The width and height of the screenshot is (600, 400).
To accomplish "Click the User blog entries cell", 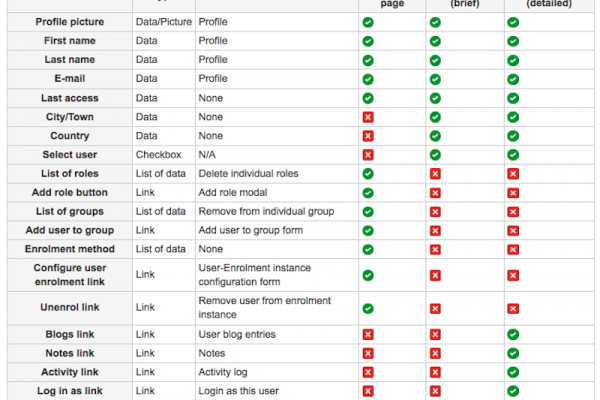I will click(x=237, y=334).
